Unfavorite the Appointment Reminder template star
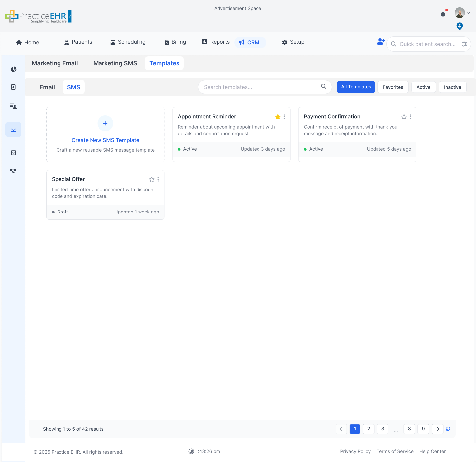 click(x=278, y=117)
